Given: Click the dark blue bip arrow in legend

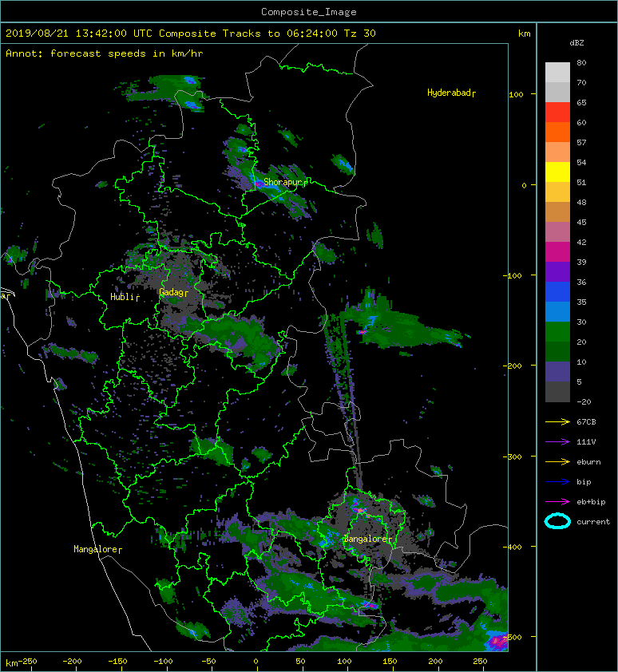Looking at the screenshot, I should 557,482.
